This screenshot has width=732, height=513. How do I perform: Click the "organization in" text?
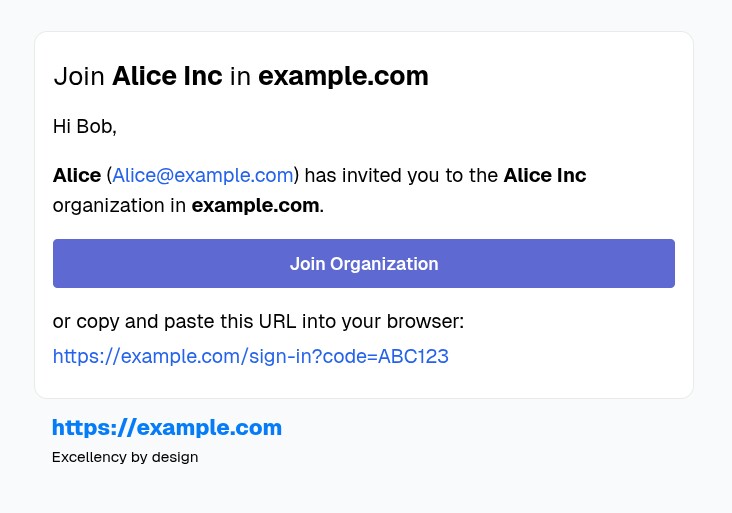point(119,207)
